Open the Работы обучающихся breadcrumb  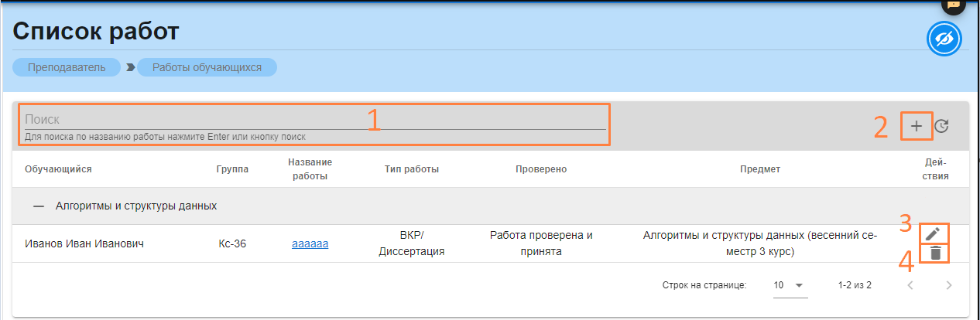pyautogui.click(x=207, y=67)
